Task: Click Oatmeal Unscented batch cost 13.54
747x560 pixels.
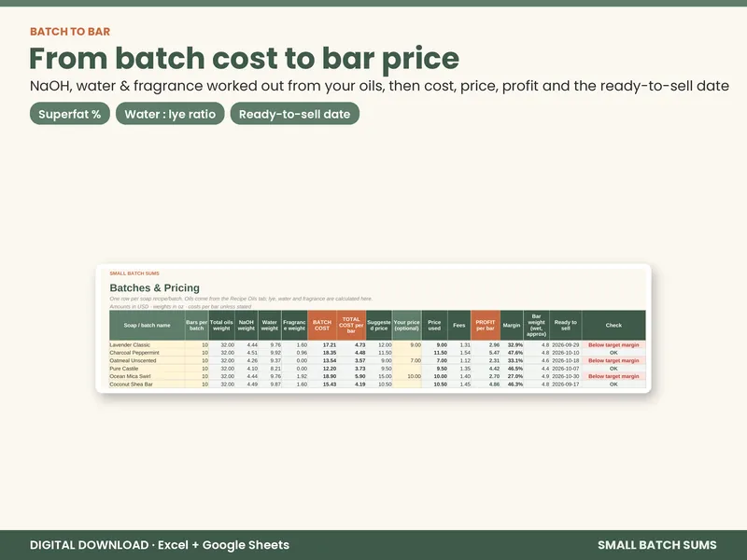Action: pyautogui.click(x=322, y=360)
